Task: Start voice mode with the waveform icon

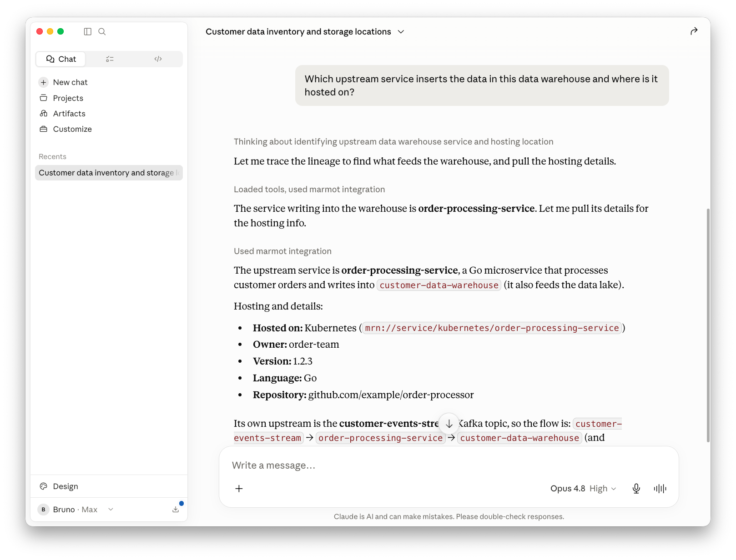Action: [x=660, y=489]
